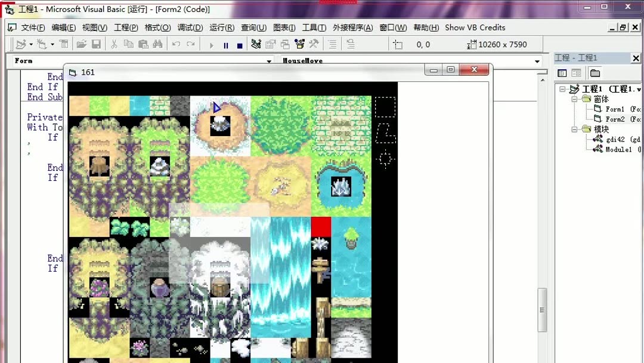Open the 调试(D) menu
The width and height of the screenshot is (644, 363).
190,27
